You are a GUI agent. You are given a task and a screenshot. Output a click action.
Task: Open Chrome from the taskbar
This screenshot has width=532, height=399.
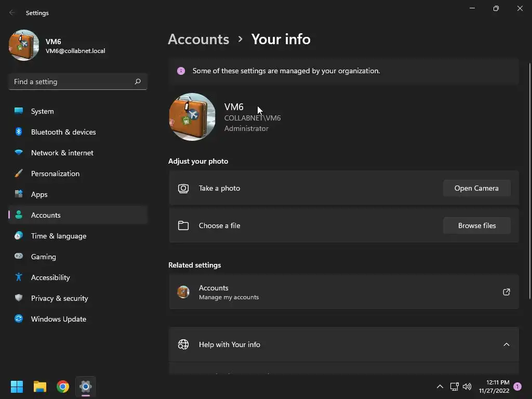point(63,387)
